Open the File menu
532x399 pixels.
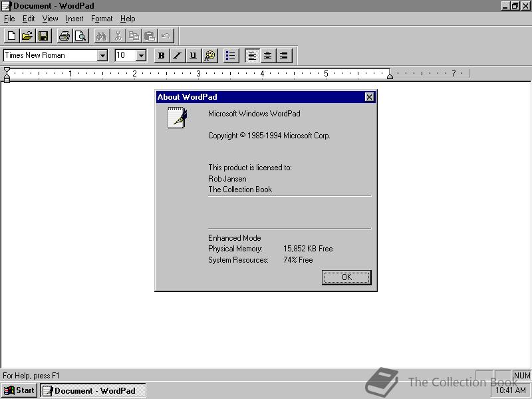click(x=9, y=19)
